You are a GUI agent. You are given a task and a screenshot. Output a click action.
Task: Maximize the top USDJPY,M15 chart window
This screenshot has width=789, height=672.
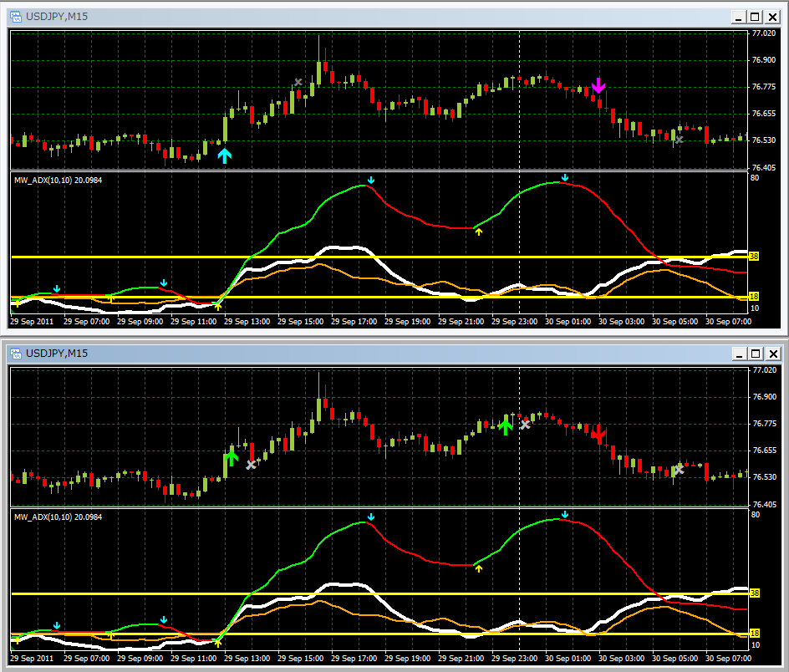click(x=755, y=16)
